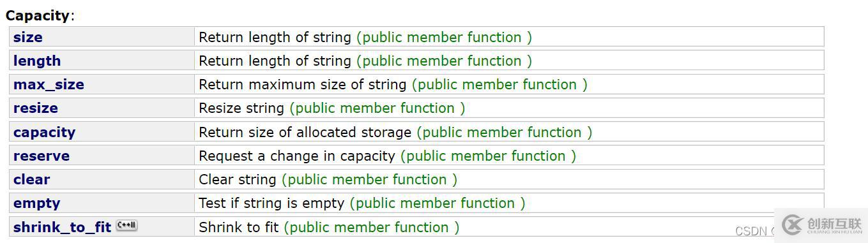Click the Capacity section heading

tap(38, 15)
